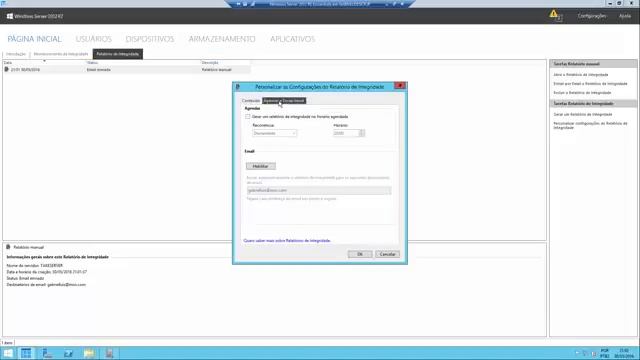Click the Windows Server 2012 R2 logo
640x360 pixels.
coord(9,16)
